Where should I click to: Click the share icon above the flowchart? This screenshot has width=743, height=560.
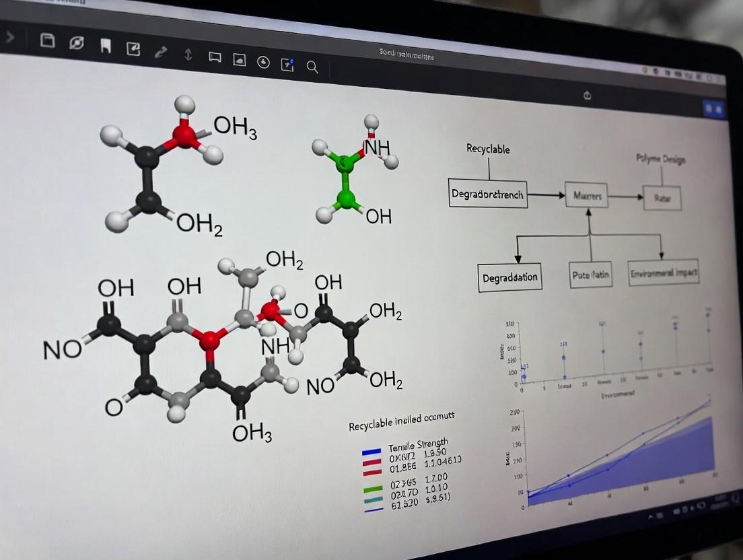[x=587, y=96]
